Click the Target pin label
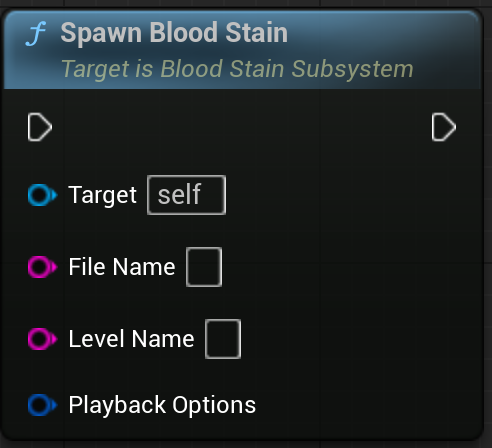 click(x=103, y=195)
